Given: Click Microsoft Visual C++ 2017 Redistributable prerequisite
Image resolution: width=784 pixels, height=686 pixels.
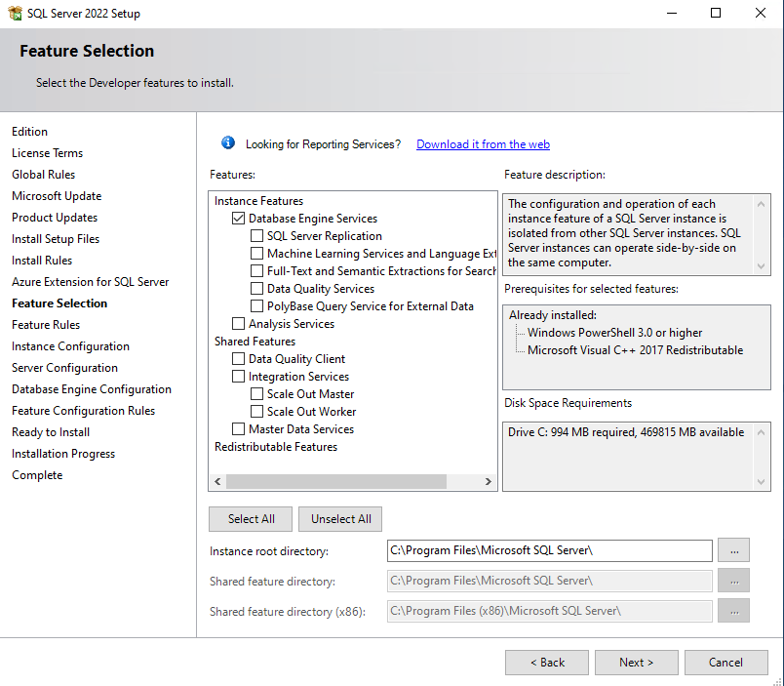Looking at the screenshot, I should point(635,350).
